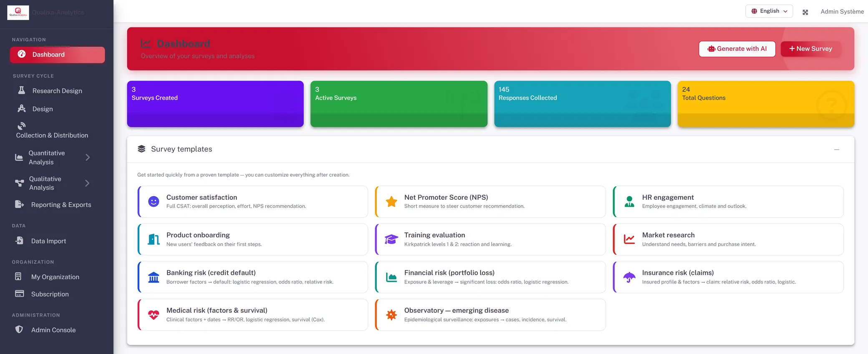
Task: Click the Generate with AI button
Action: pyautogui.click(x=737, y=49)
